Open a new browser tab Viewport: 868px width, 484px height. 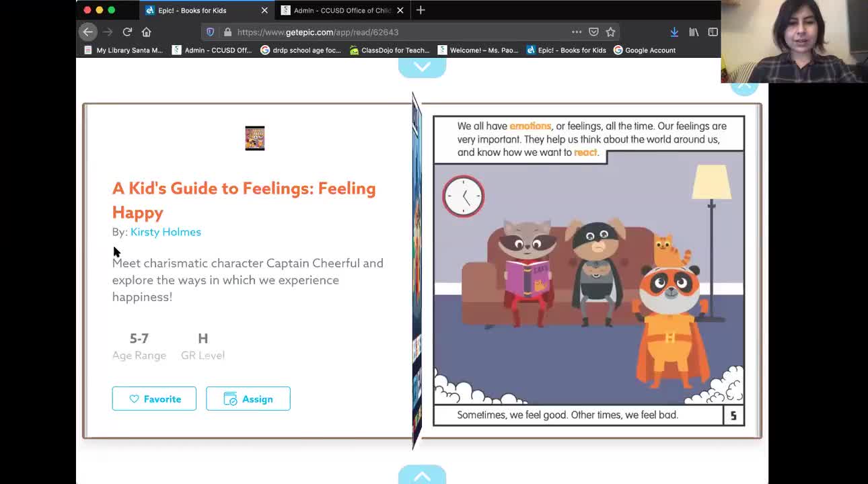click(421, 10)
